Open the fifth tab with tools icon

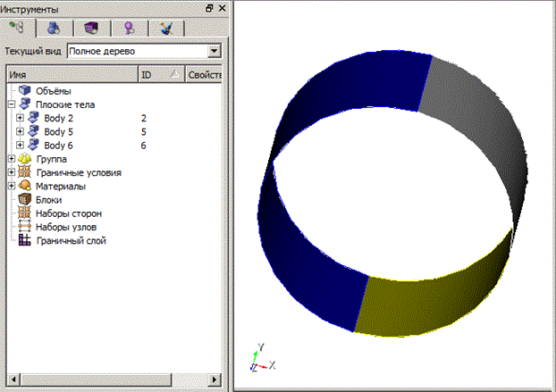[167, 28]
